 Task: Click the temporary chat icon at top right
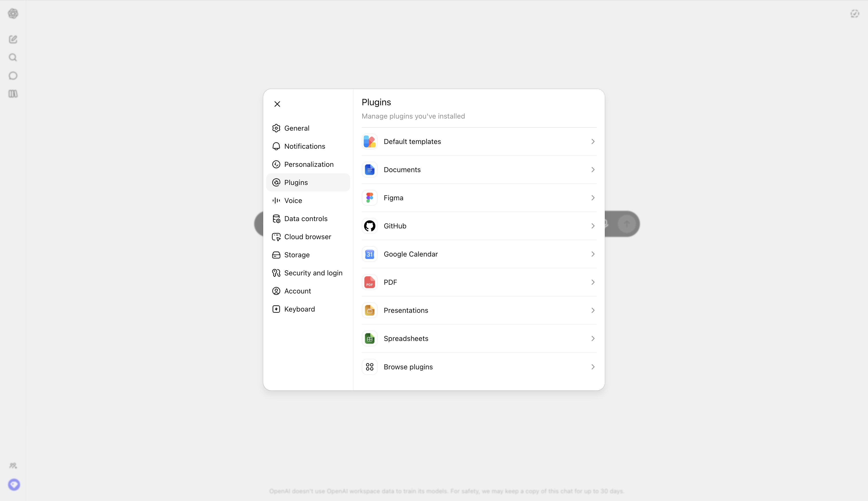coord(855,14)
